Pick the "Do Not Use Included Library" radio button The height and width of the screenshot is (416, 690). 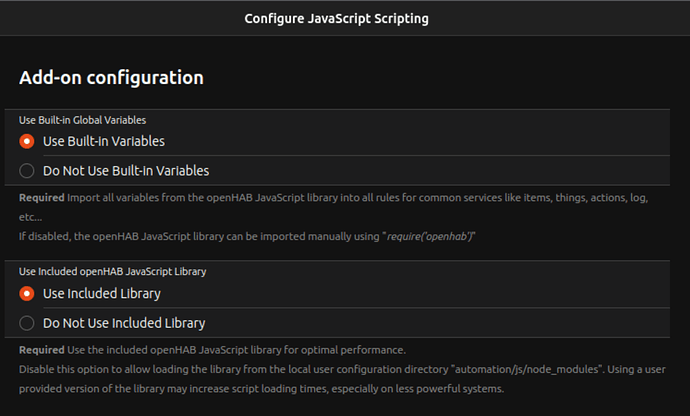27,323
